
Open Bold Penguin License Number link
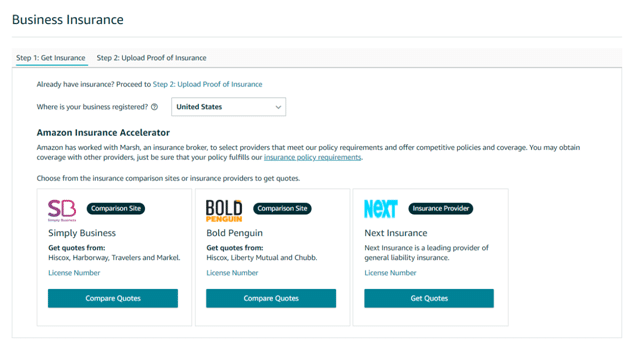click(232, 273)
